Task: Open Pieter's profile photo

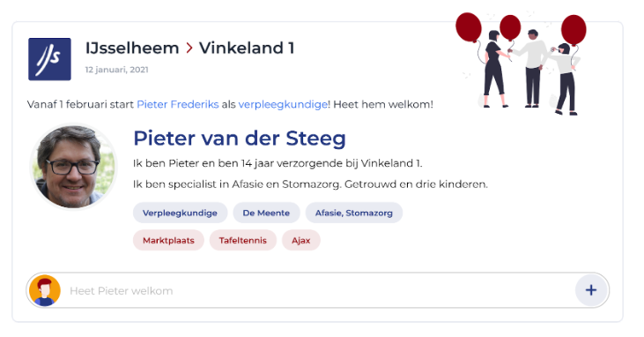Action: pos(73,166)
